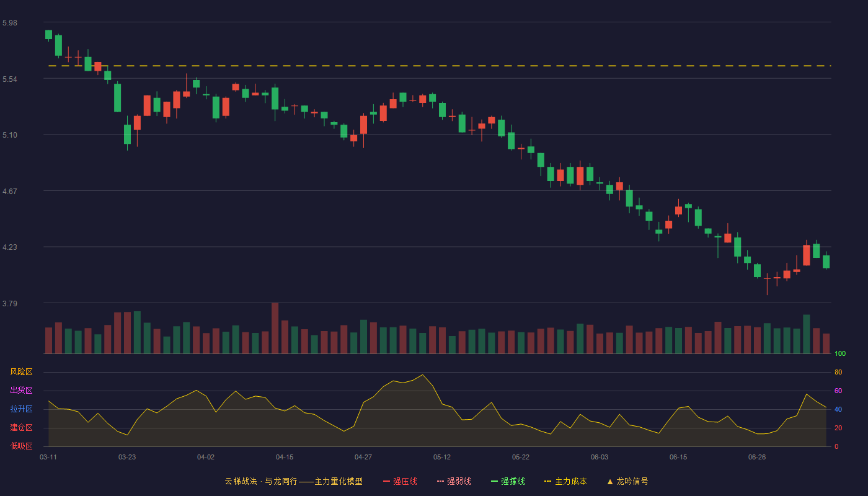This screenshot has height=496, width=868.
Task: Click the 低吸区 zone label
Action: (21, 446)
